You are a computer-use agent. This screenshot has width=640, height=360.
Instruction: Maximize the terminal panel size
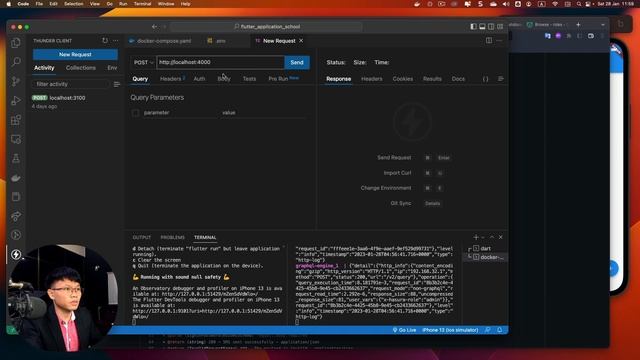pyautogui.click(x=492, y=237)
